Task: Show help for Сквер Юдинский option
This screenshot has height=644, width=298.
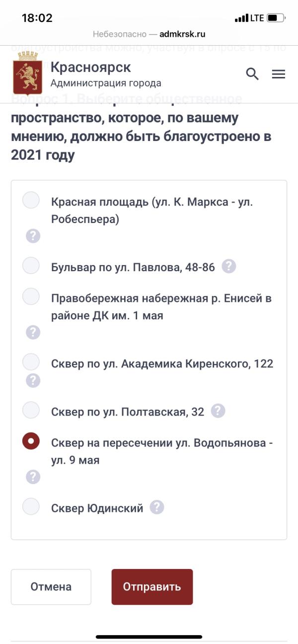Action: pos(157,507)
